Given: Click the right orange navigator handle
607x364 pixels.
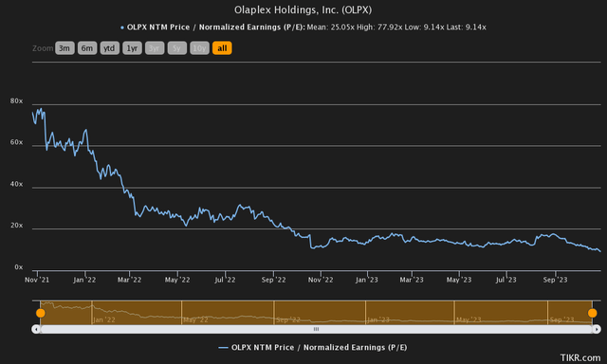Looking at the screenshot, I should coord(592,313).
